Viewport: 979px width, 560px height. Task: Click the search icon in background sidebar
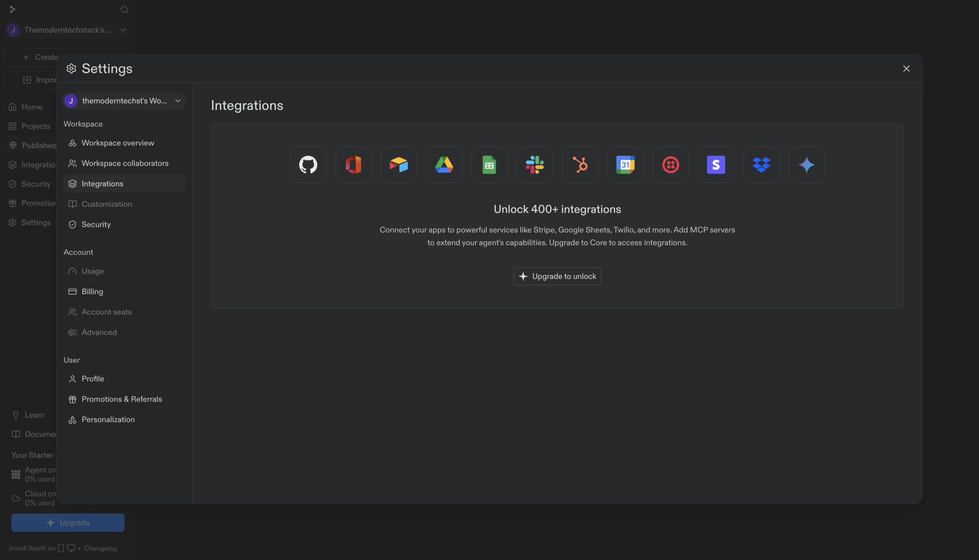point(124,10)
